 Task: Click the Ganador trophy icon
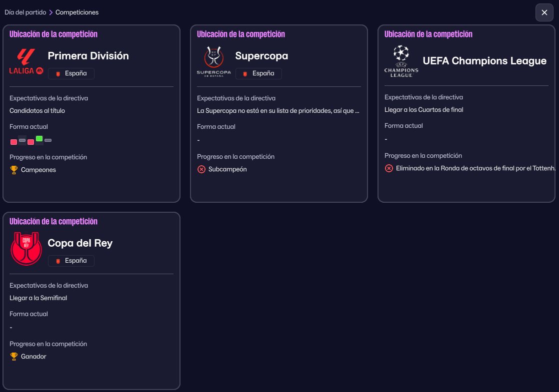pyautogui.click(x=13, y=357)
